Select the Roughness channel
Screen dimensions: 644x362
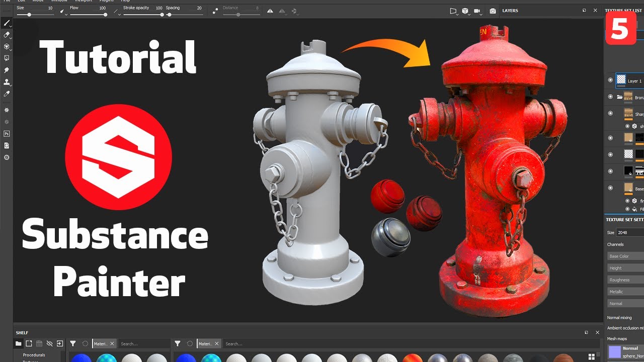[626, 280]
